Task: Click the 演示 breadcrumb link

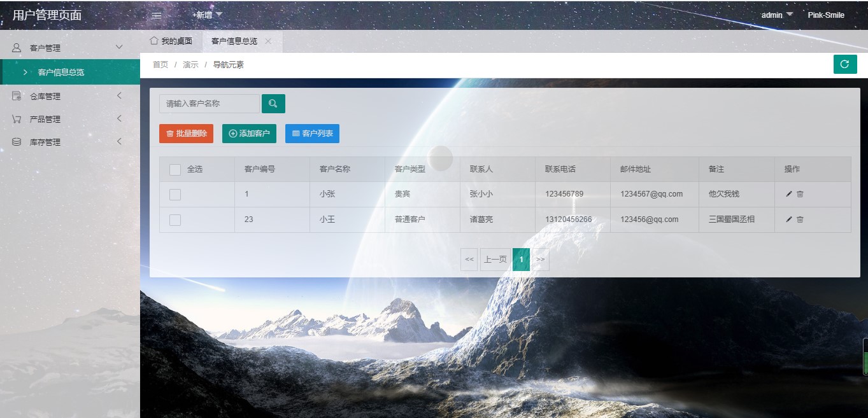Action: click(190, 65)
